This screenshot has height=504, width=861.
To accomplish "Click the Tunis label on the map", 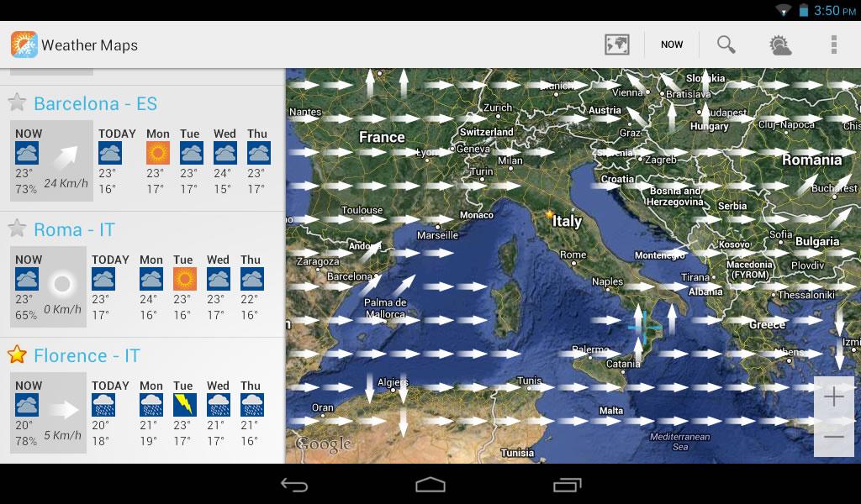I will pyautogui.click(x=530, y=381).
